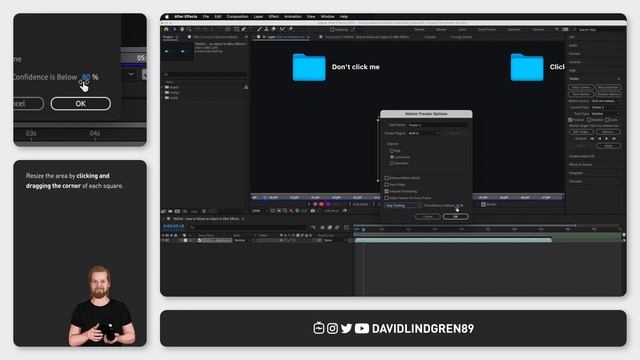Image resolution: width=640 pixels, height=360 pixels.
Task: Select the Clone Stamp tool
Action: (266, 29)
